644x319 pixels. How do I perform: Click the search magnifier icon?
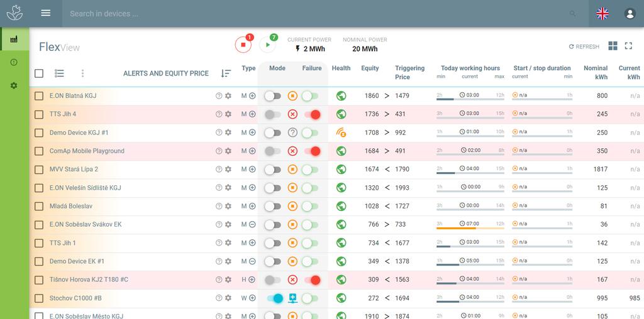[572, 14]
